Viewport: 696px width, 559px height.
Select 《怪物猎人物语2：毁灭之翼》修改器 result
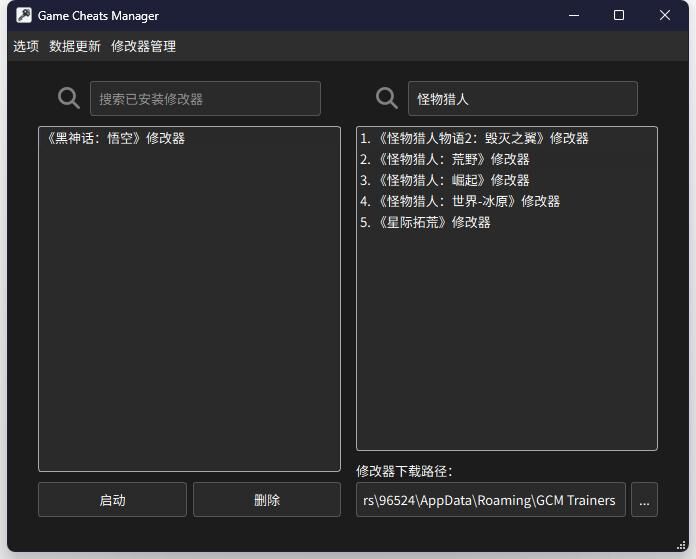pos(474,138)
